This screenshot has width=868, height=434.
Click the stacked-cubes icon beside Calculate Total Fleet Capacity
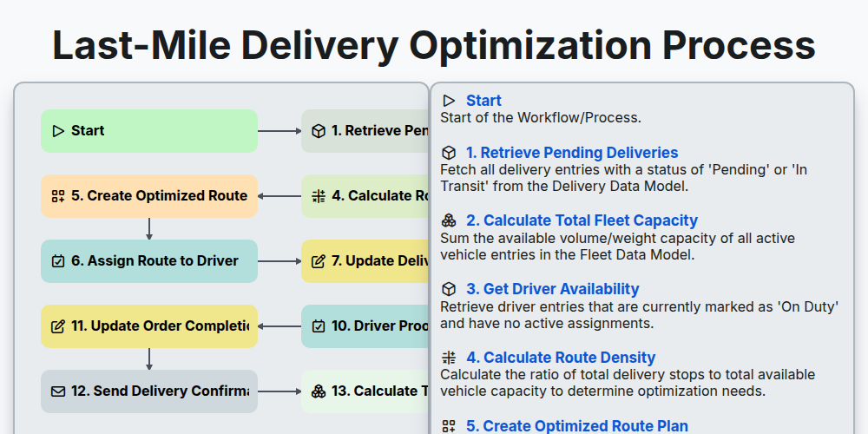(x=449, y=220)
